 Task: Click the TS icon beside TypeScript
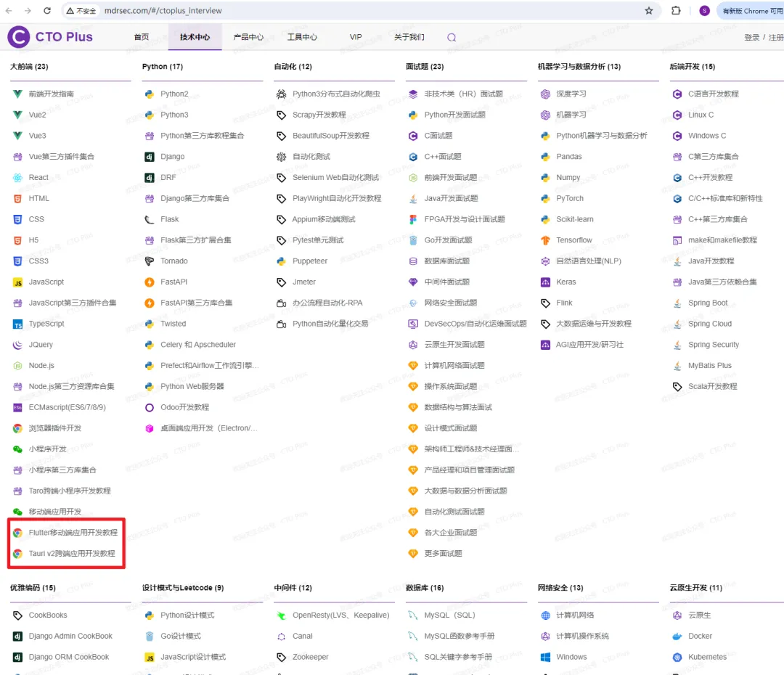click(x=17, y=324)
